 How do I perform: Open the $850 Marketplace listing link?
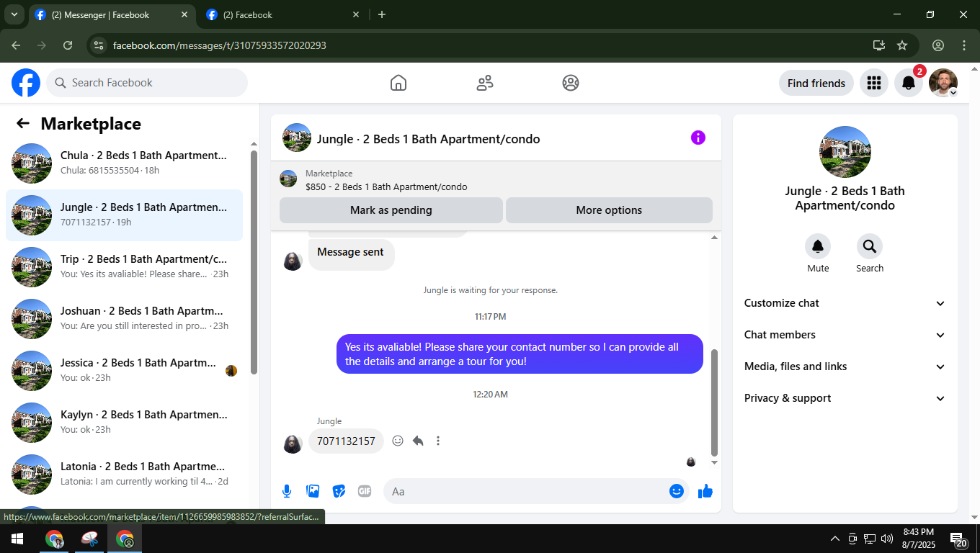(x=386, y=186)
